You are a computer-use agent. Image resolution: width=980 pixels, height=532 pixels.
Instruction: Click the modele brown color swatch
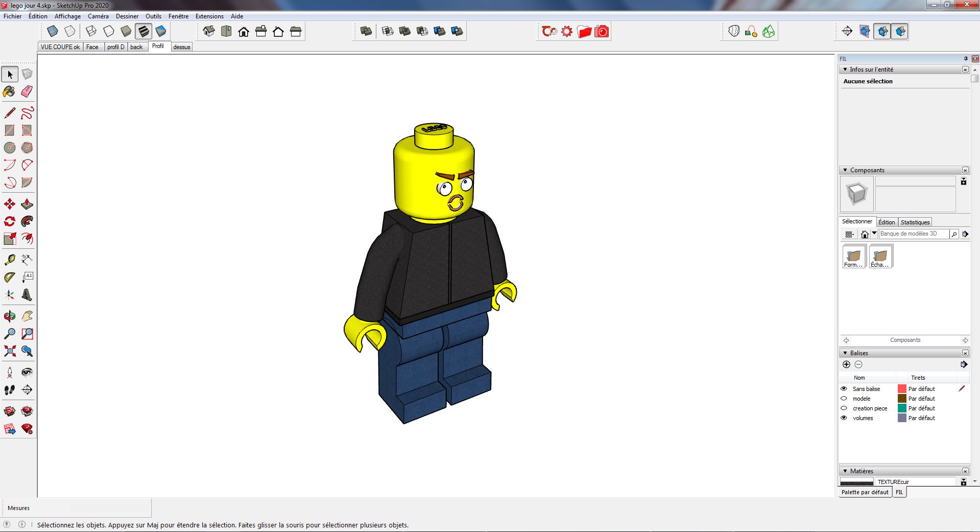pos(902,399)
